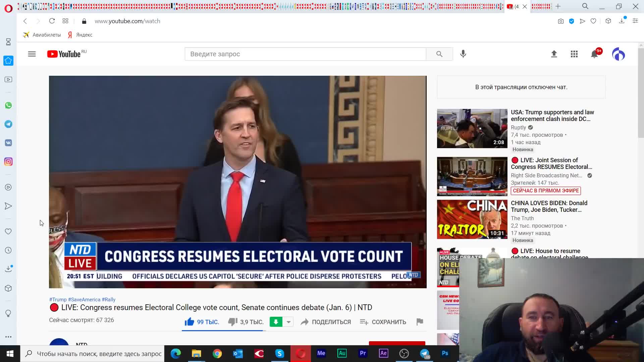Open Opera easy setup menu
This screenshot has width=644, height=362.
(x=635, y=21)
